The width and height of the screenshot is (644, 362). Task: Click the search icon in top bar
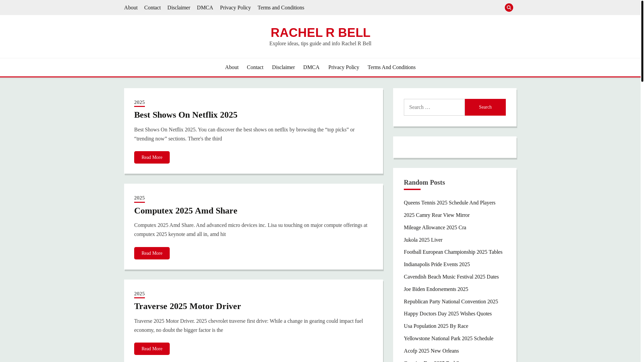tap(509, 7)
